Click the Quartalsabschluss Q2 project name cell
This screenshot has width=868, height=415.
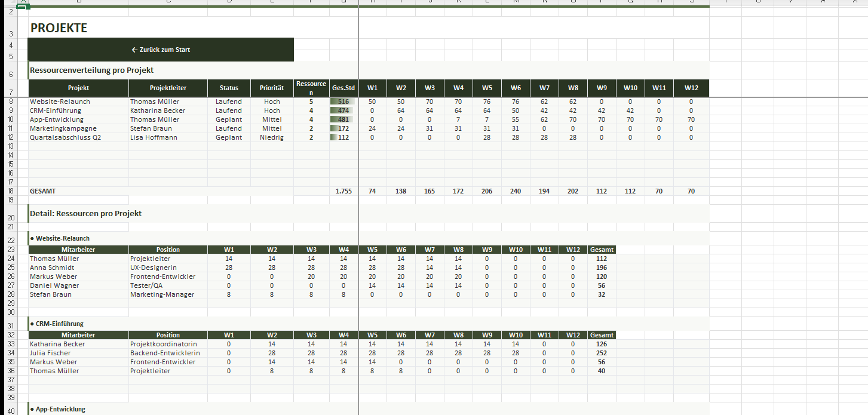pyautogui.click(x=63, y=137)
